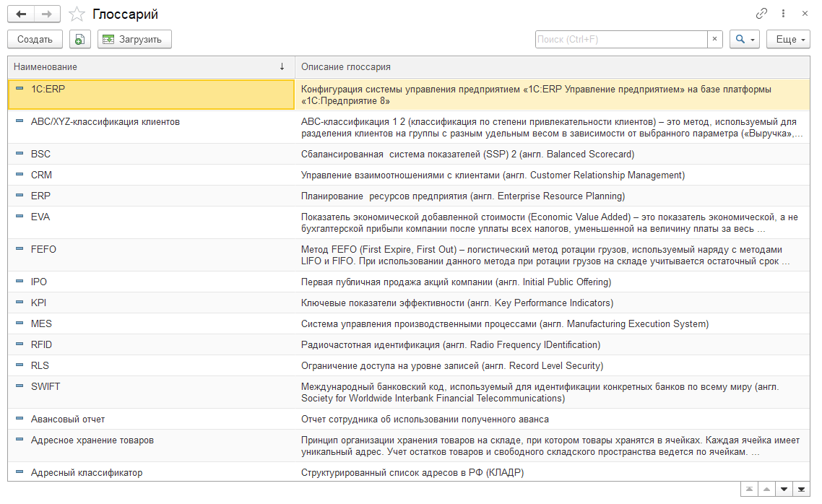
Task: Expand the Еще menu
Action: click(788, 40)
